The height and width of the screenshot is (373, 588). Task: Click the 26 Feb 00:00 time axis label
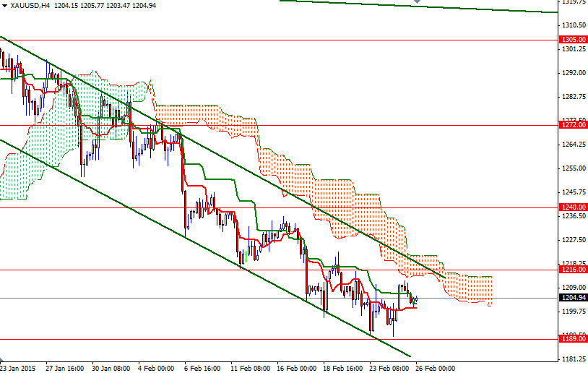point(434,367)
